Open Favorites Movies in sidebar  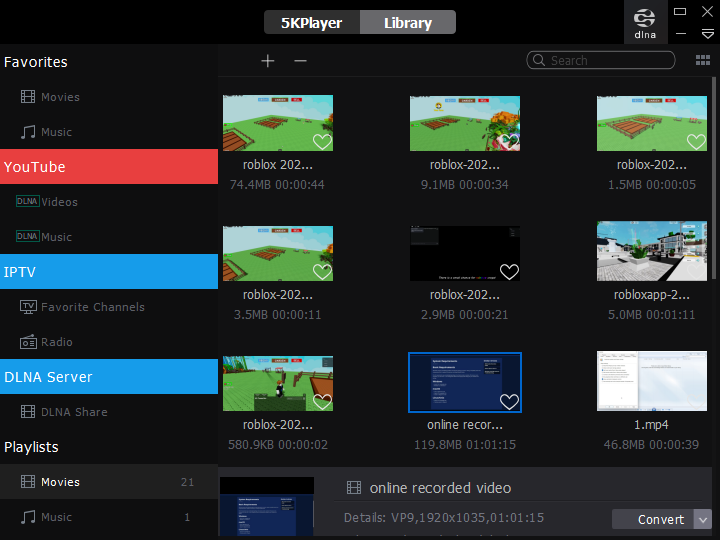point(60,97)
